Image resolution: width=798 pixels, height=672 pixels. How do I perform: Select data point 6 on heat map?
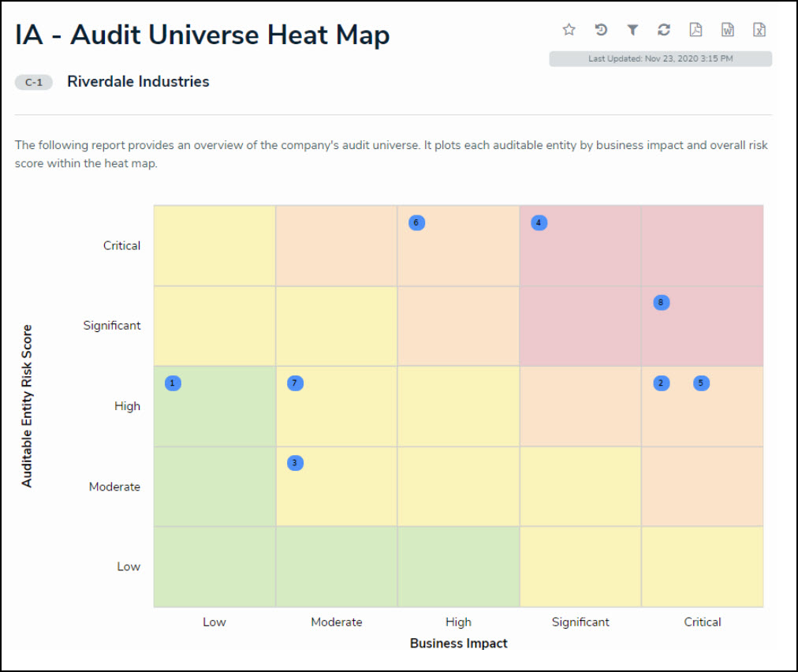click(x=416, y=222)
